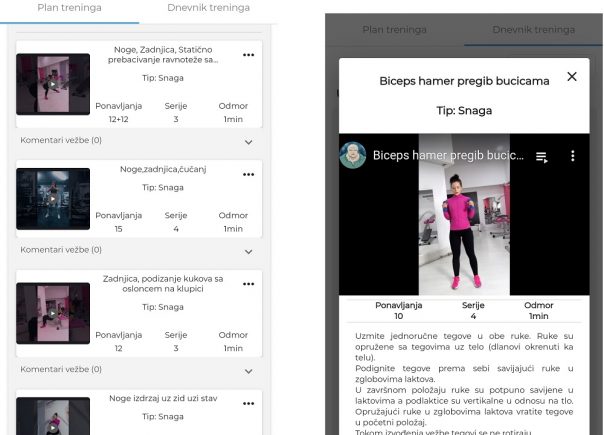The image size is (604, 435).
Task: Open YouTube video more options menu
Action: (573, 157)
